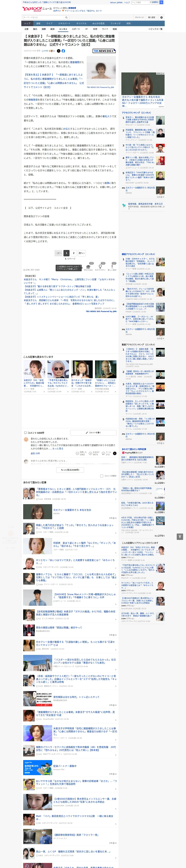Select the ライブ navigation tab

[49, 23]
